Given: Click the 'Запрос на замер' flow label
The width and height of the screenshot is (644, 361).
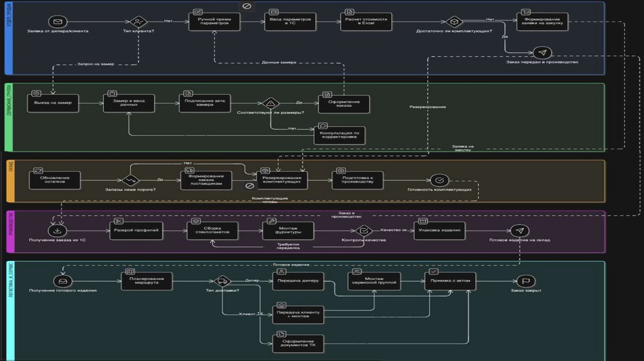Looking at the screenshot, I should pyautogui.click(x=96, y=64).
